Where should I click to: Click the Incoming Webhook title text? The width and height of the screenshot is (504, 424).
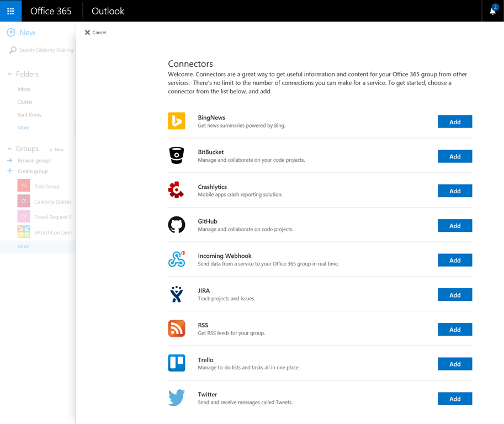225,256
